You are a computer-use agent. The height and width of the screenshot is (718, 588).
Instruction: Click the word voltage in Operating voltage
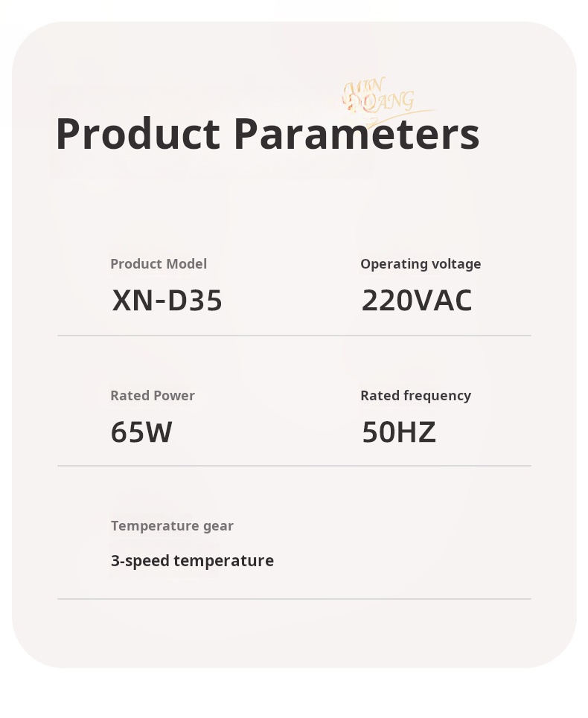tap(456, 264)
